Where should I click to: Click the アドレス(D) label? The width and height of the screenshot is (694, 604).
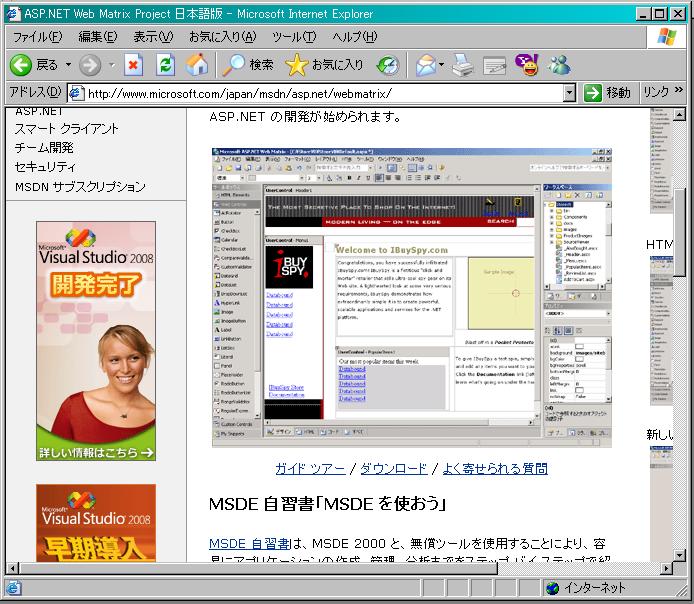click(35, 92)
